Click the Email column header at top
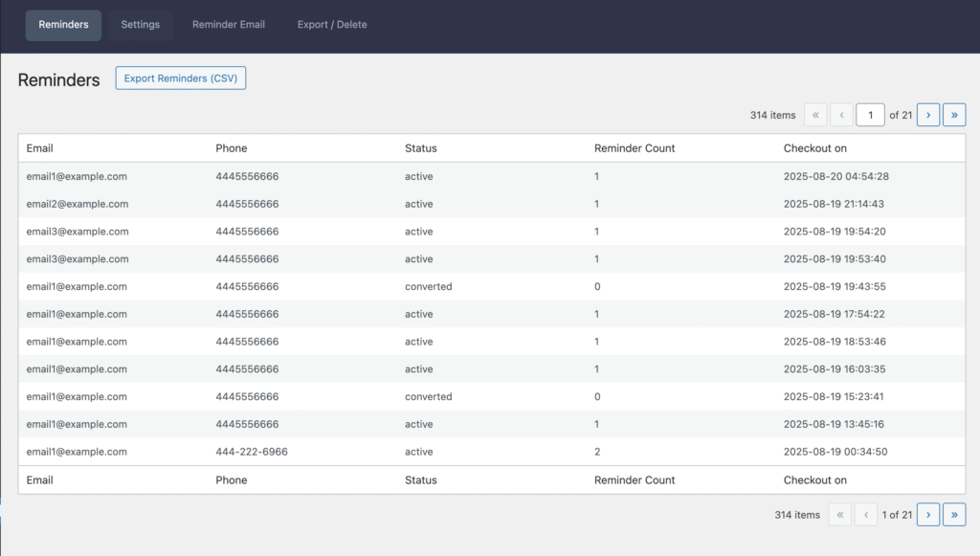Image resolution: width=980 pixels, height=556 pixels. 40,148
